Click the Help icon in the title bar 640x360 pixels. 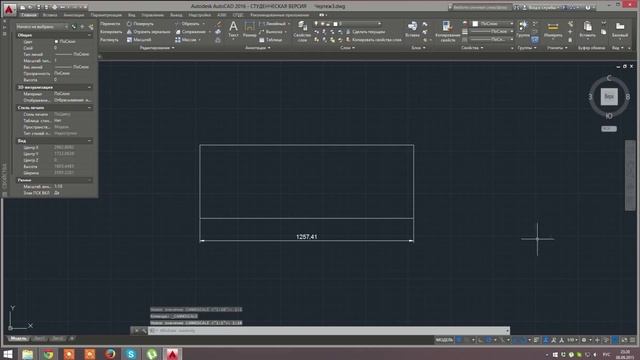(588, 7)
